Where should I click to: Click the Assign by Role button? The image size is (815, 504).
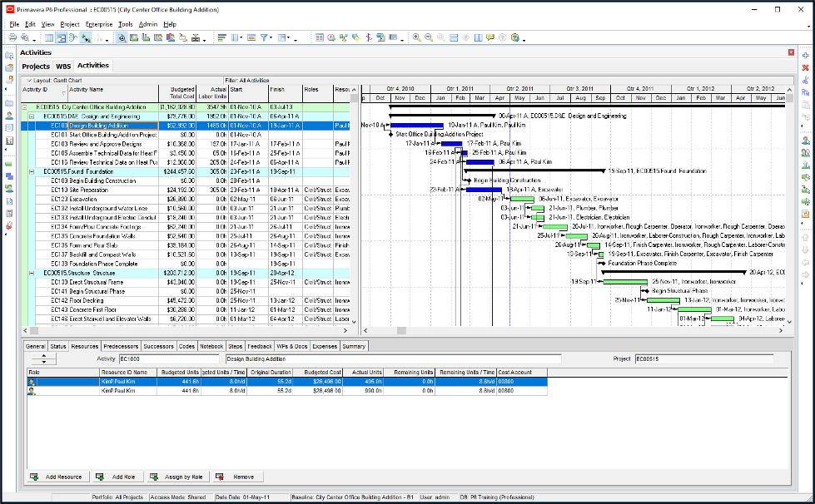tap(177, 477)
